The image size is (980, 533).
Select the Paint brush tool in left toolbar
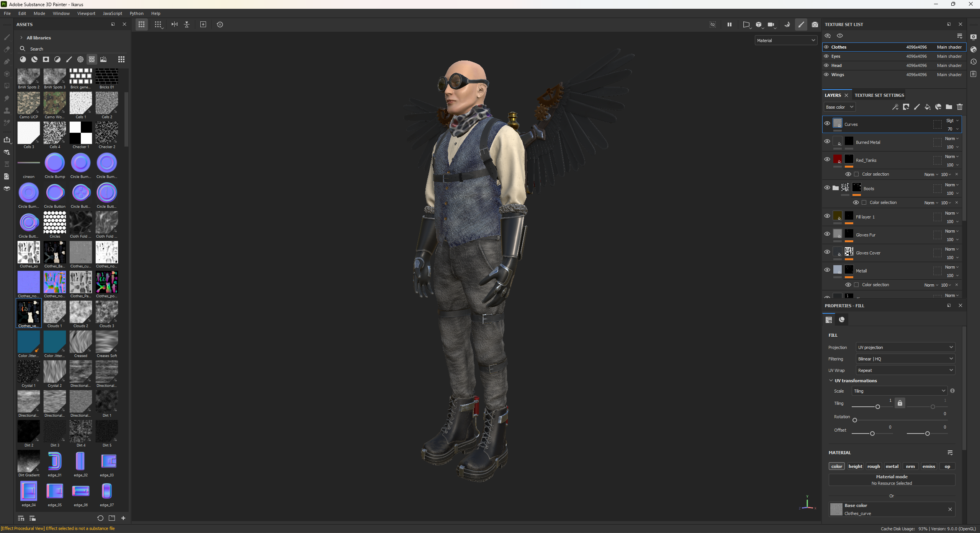tap(7, 37)
